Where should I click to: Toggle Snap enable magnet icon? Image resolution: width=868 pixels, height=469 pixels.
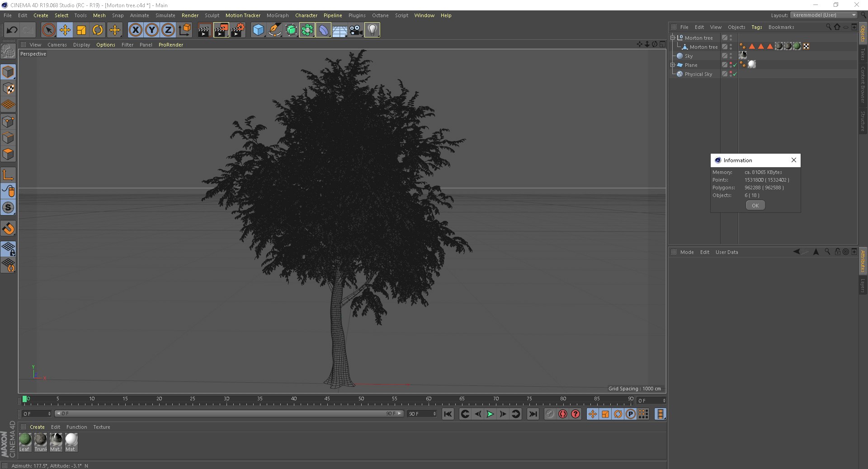tap(8, 229)
